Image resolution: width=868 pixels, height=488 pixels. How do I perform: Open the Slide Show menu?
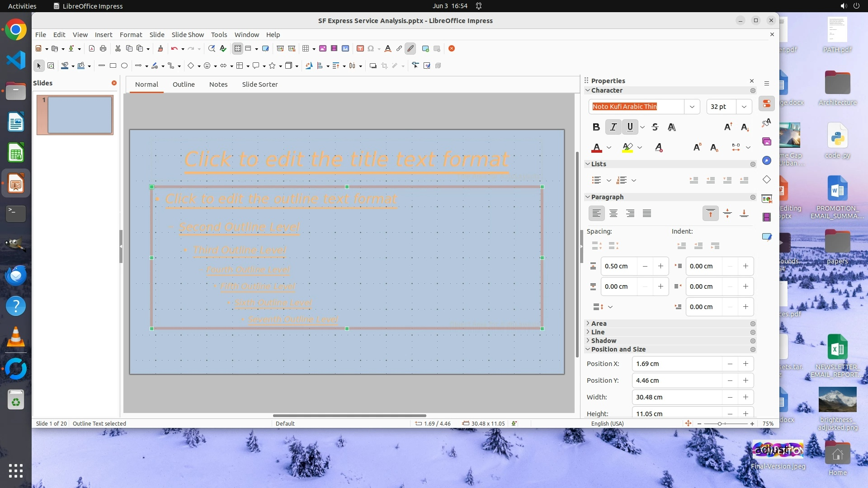188,35
